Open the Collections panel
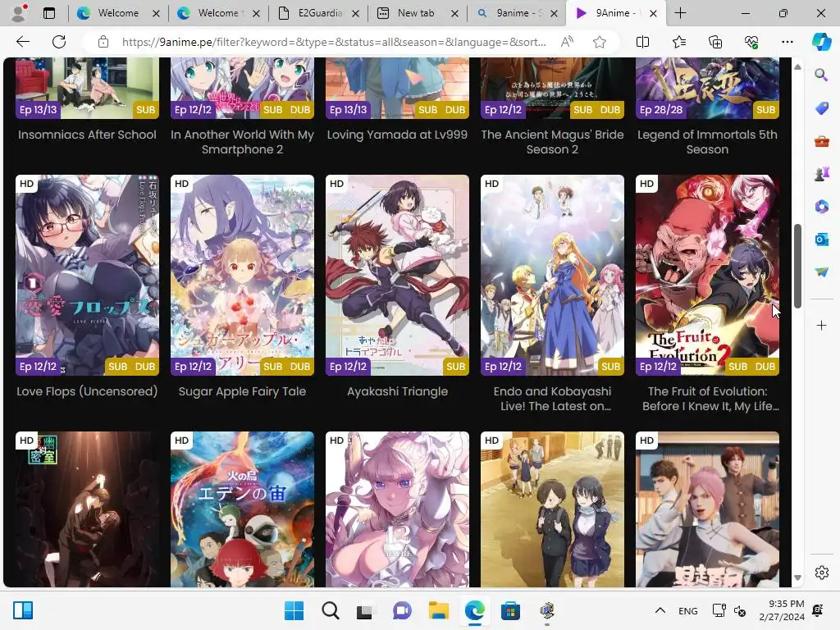 click(x=715, y=42)
